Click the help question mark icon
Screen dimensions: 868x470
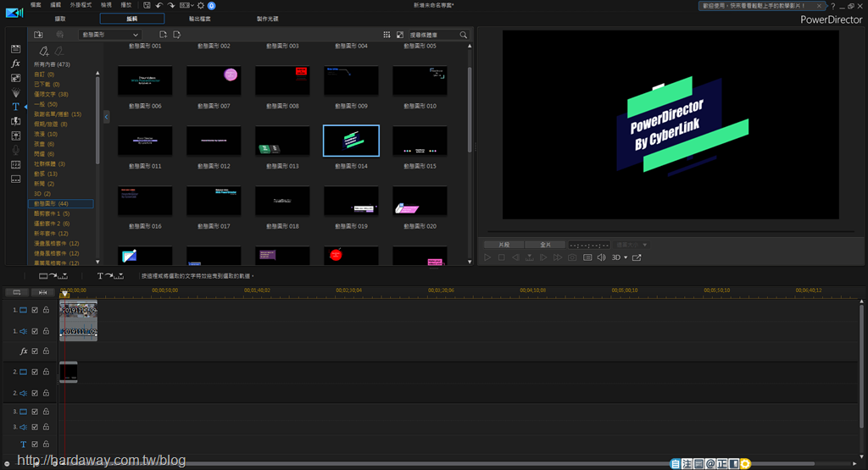pyautogui.click(x=833, y=6)
